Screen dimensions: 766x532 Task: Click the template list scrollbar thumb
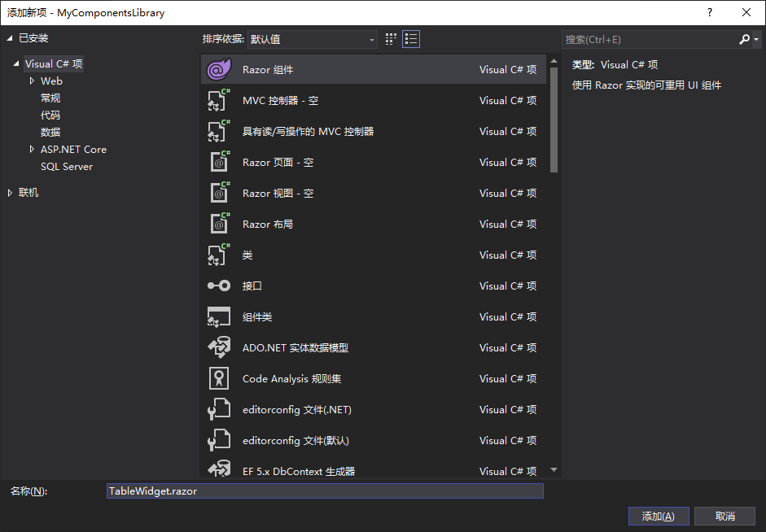click(554, 120)
